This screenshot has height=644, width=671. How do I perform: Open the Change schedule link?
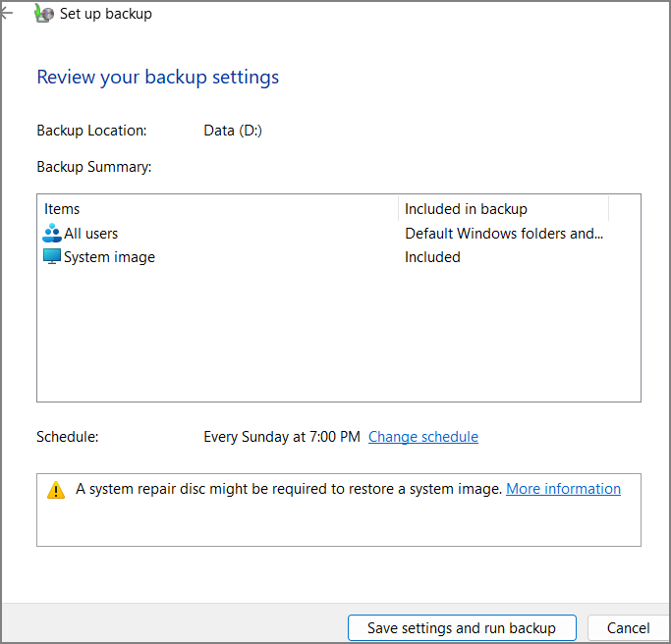[422, 437]
